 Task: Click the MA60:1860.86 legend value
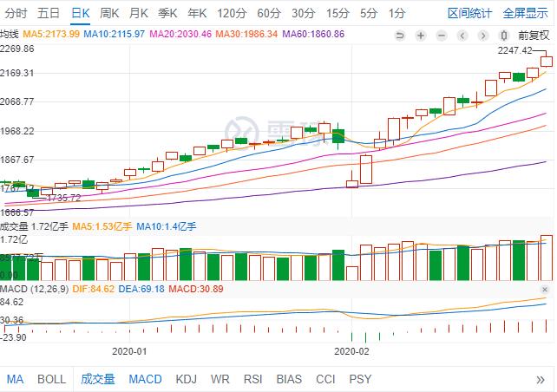point(313,35)
